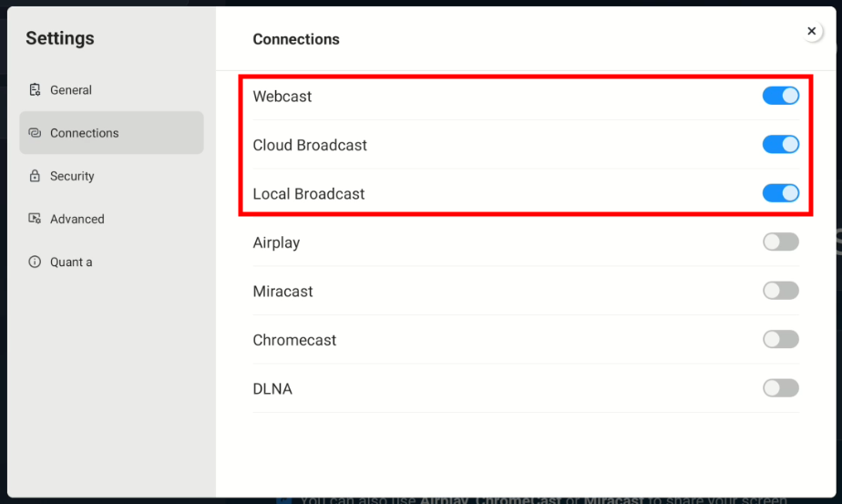
Task: Click the Webcast label text
Action: [x=282, y=97]
